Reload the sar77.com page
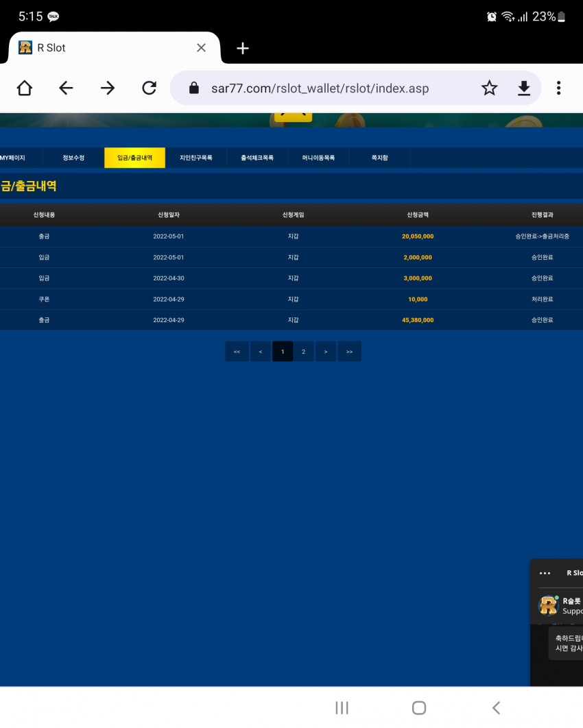The height and width of the screenshot is (728, 583). click(149, 88)
